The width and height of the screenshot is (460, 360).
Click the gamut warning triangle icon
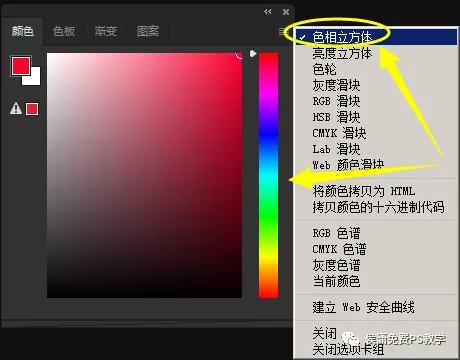(x=16, y=109)
